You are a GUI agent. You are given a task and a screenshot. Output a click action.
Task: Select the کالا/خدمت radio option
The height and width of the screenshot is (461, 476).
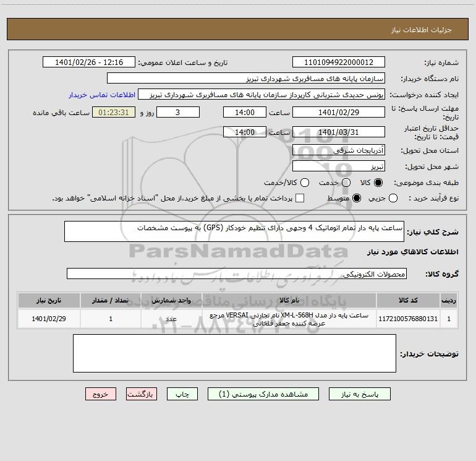point(305,183)
